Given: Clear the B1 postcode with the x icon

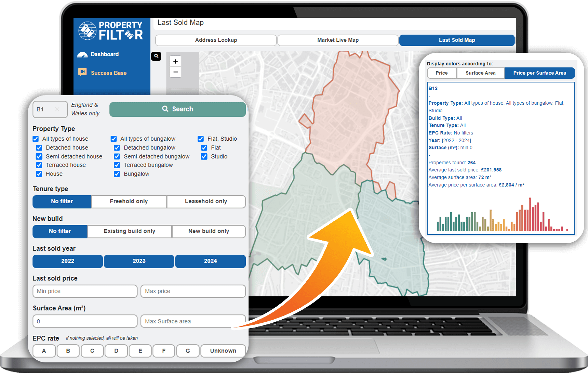Looking at the screenshot, I should pos(57,109).
